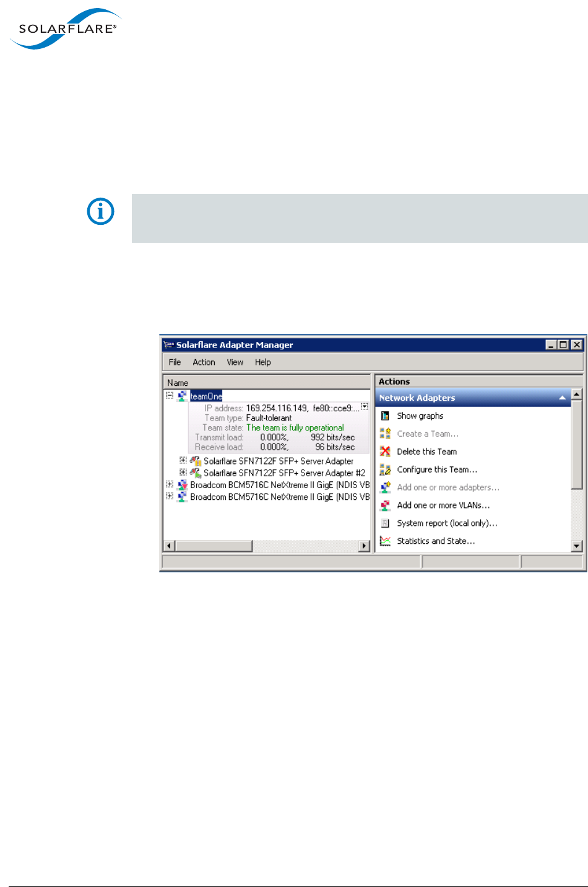Click the Name column header
588x887 pixels.
[x=266, y=383]
